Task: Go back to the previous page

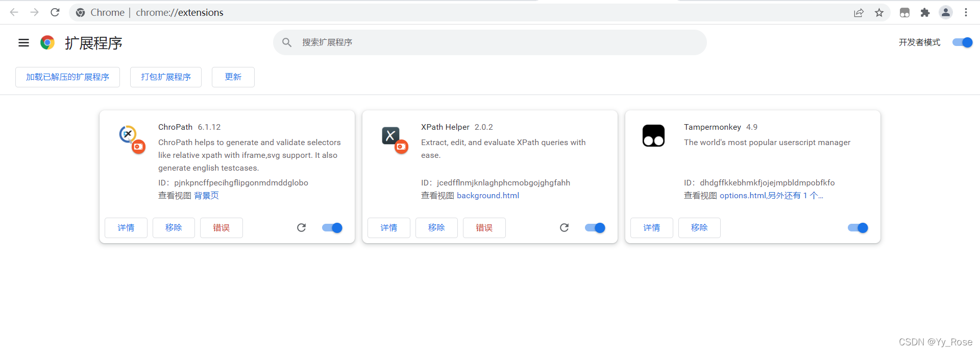Action: click(x=14, y=12)
